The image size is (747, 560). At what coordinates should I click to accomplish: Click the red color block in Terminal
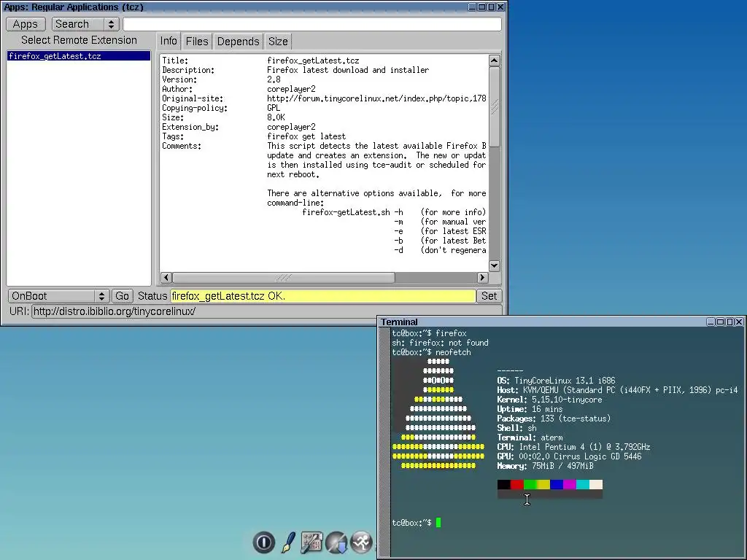[517, 485]
